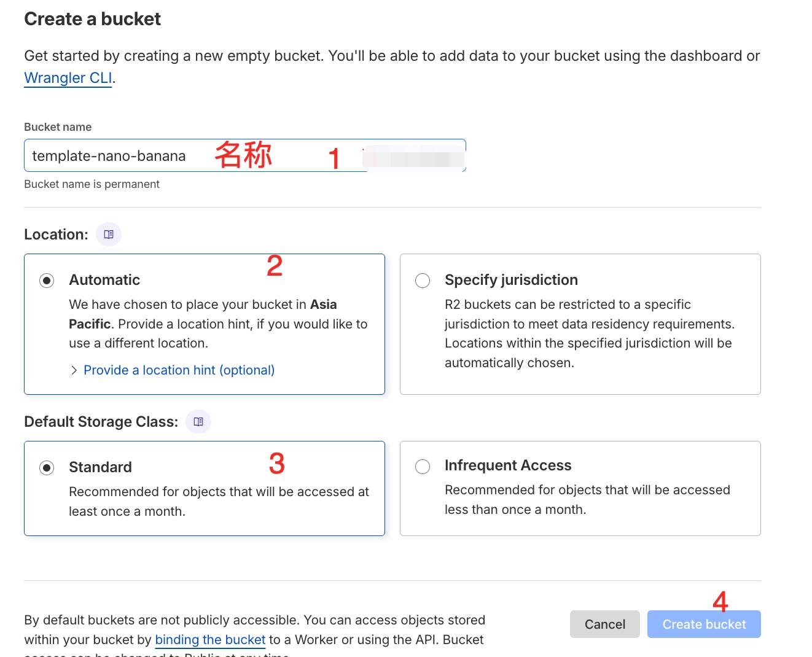The width and height of the screenshot is (812, 657).
Task: Click the 'Bucket name' field label
Action: [58, 127]
